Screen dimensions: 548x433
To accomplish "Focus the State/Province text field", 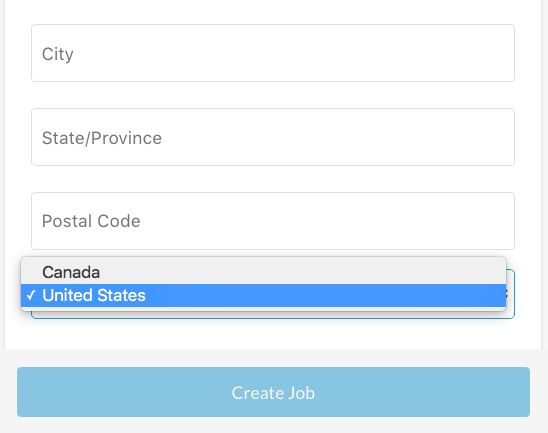I will pyautogui.click(x=273, y=137).
